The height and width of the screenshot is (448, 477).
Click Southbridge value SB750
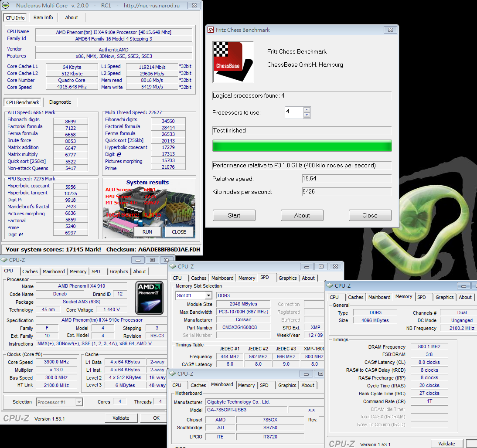270,428
